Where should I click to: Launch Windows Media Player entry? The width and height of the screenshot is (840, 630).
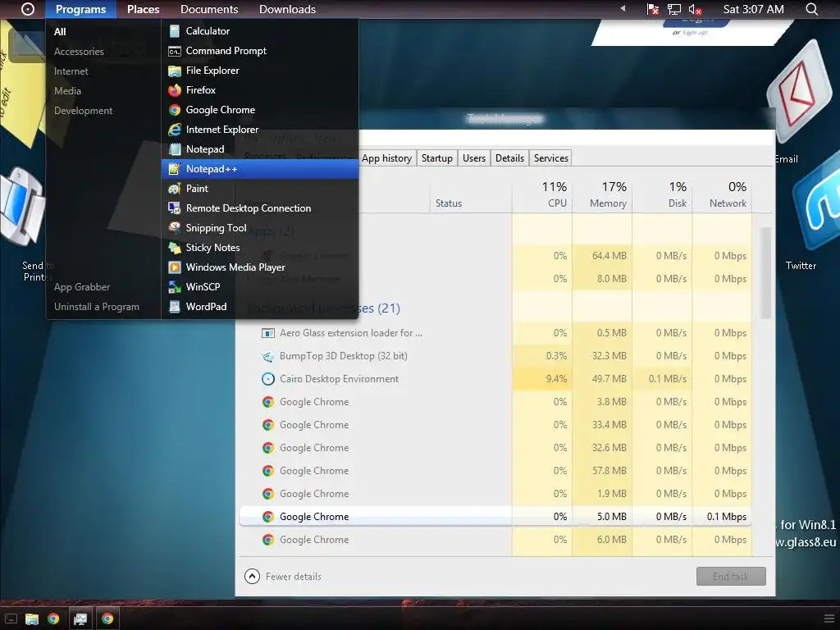[x=259, y=267]
